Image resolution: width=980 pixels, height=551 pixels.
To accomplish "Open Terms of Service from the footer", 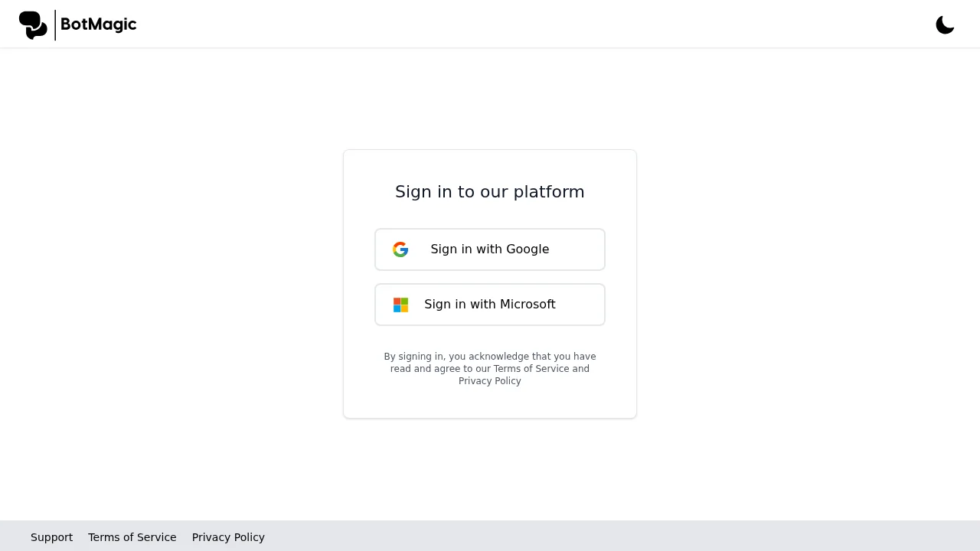I will coord(132,536).
